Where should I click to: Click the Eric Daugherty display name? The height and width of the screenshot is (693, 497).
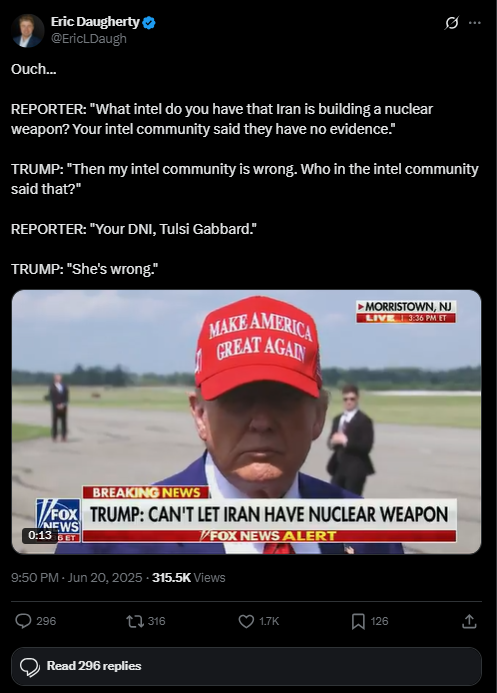tap(95, 22)
